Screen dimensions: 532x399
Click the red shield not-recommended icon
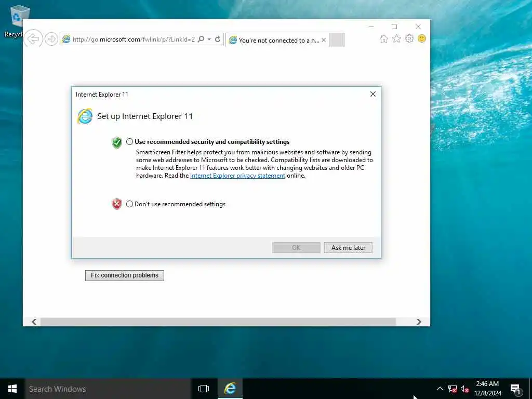click(117, 204)
